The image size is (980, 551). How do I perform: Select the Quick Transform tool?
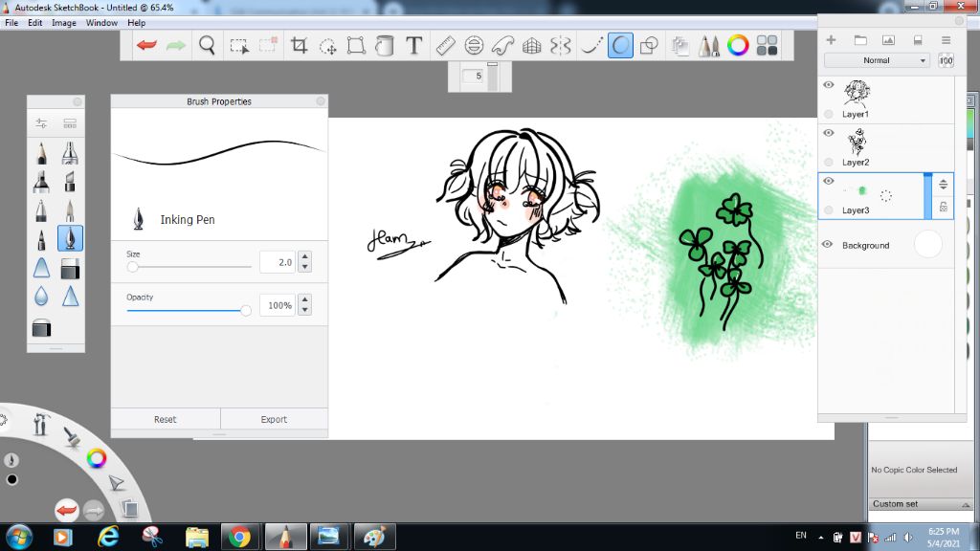point(327,46)
